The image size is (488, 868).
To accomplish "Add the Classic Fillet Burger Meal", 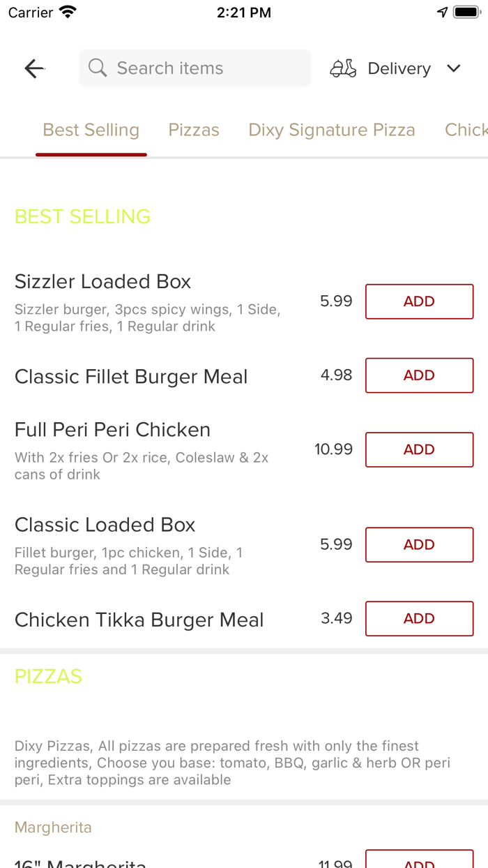I will [x=419, y=375].
